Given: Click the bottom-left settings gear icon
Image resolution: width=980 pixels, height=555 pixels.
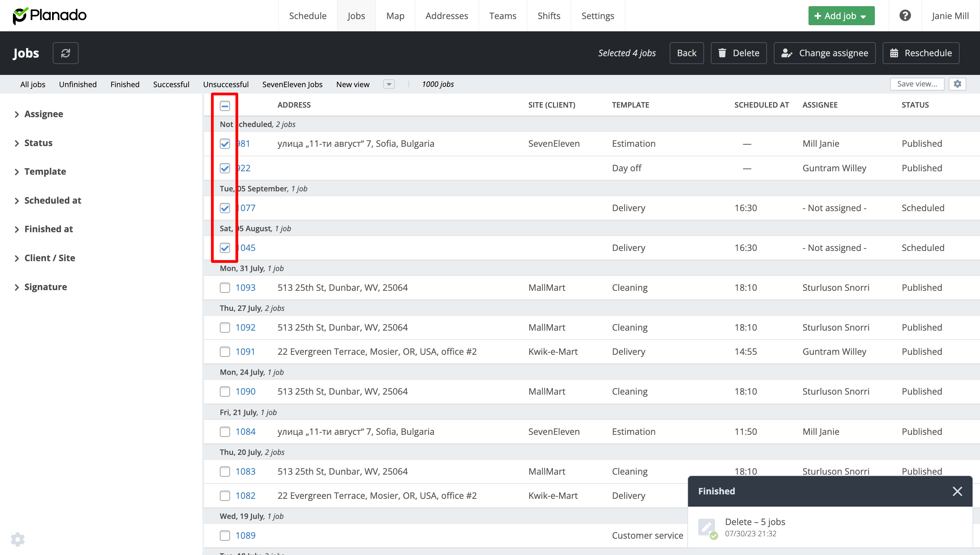Looking at the screenshot, I should (17, 539).
